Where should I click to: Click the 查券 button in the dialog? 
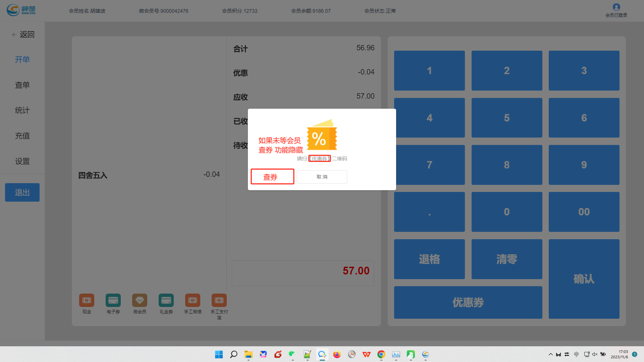coord(272,177)
